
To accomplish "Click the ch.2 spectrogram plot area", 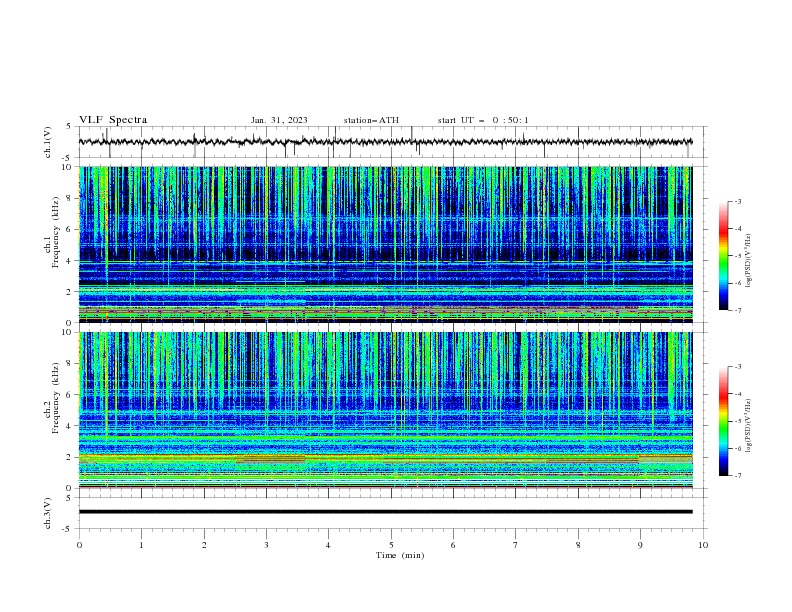I will [386, 410].
